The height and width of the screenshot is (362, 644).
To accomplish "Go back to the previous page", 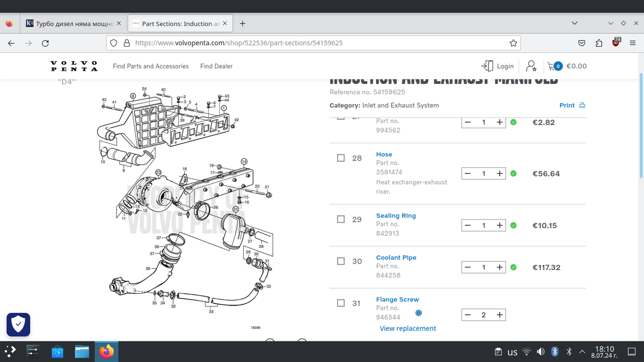I will (11, 43).
